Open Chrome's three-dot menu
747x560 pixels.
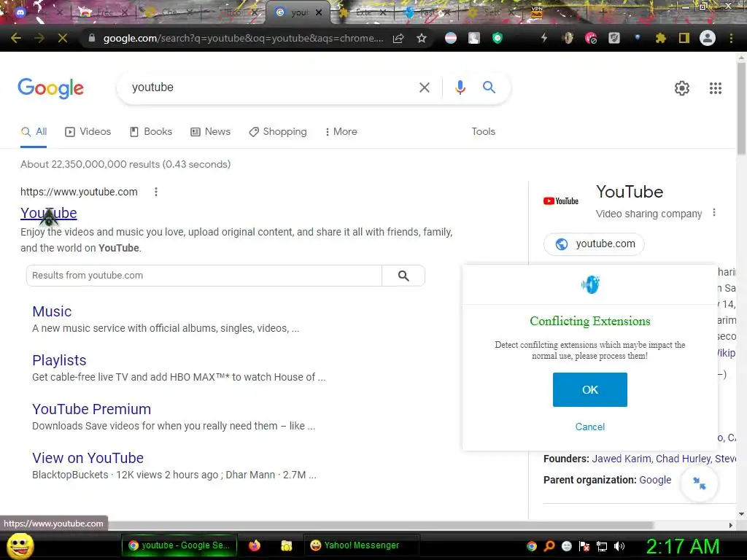[731, 38]
